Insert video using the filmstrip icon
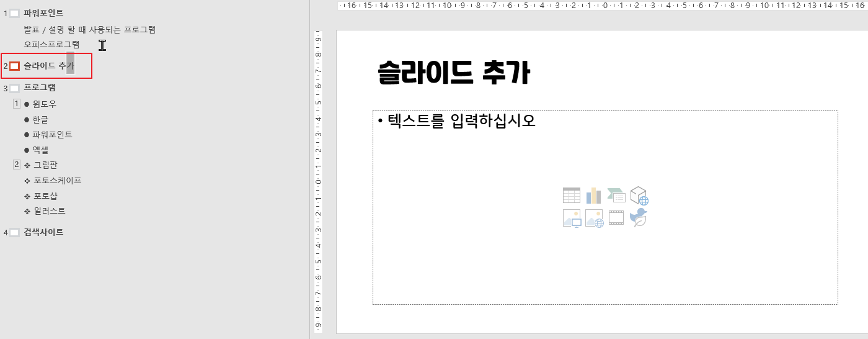The width and height of the screenshot is (868, 339). click(616, 218)
